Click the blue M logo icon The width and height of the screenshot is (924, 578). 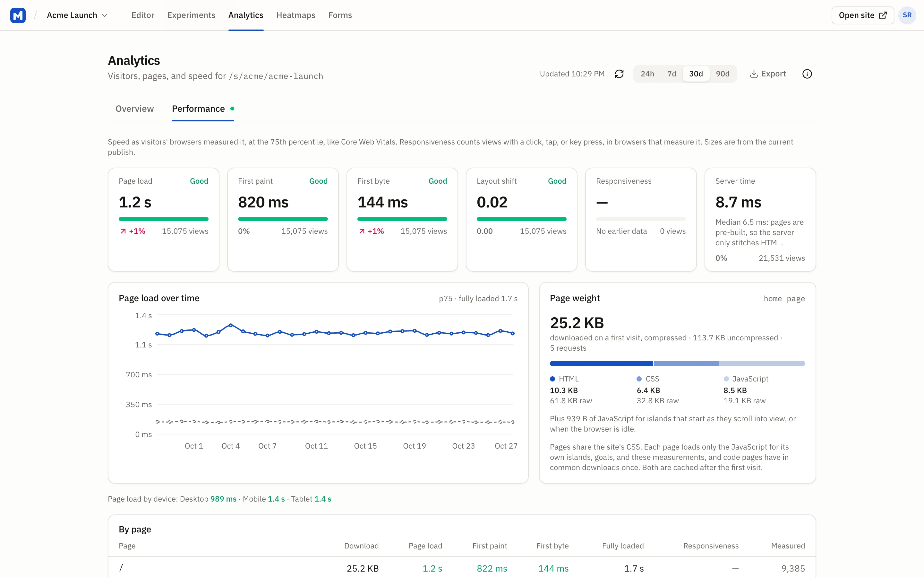pos(18,15)
